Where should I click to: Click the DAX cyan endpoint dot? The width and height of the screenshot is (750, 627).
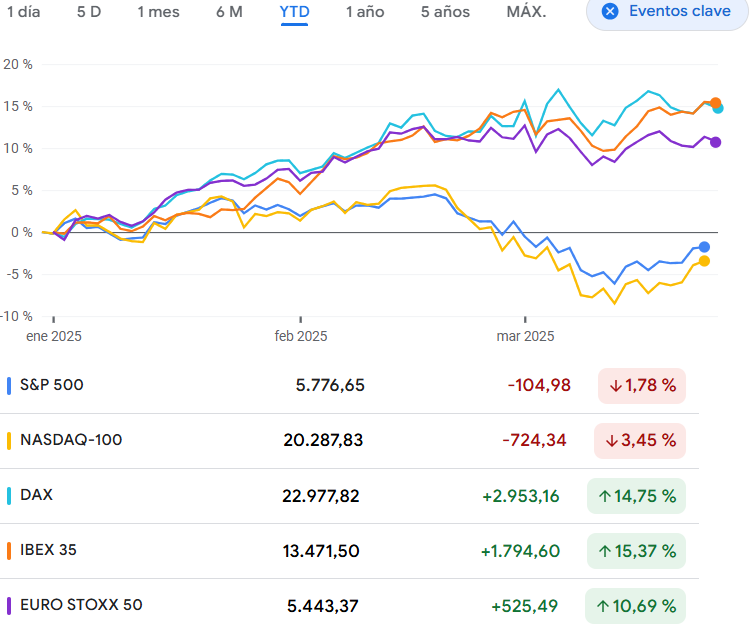click(718, 108)
